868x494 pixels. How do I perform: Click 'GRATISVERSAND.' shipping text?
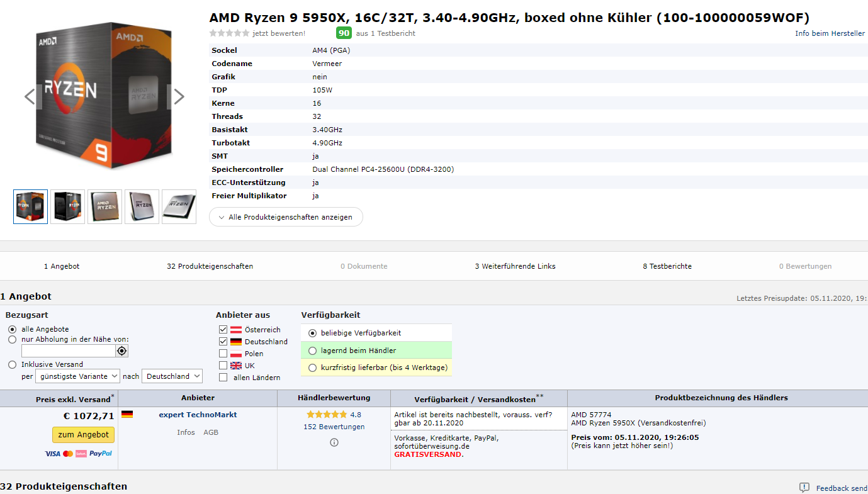[x=429, y=454]
